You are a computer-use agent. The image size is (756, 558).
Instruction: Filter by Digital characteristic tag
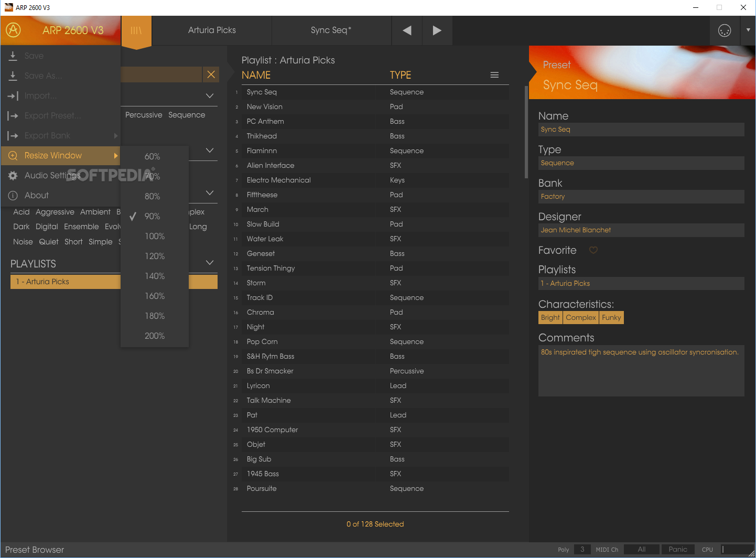(x=47, y=227)
